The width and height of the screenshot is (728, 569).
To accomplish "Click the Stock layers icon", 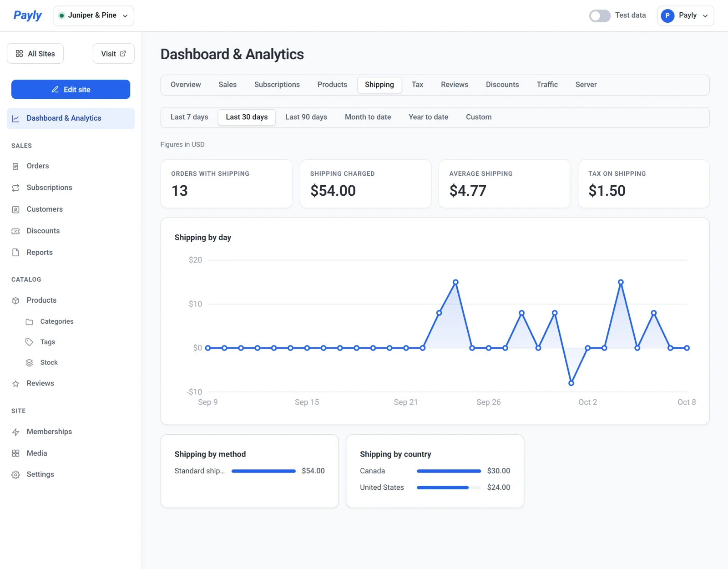I will coord(29,362).
